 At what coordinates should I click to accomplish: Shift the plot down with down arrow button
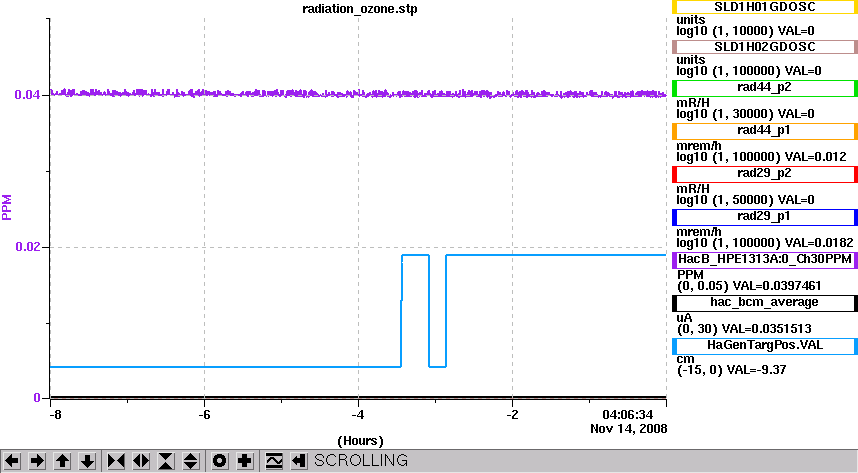coord(88,461)
